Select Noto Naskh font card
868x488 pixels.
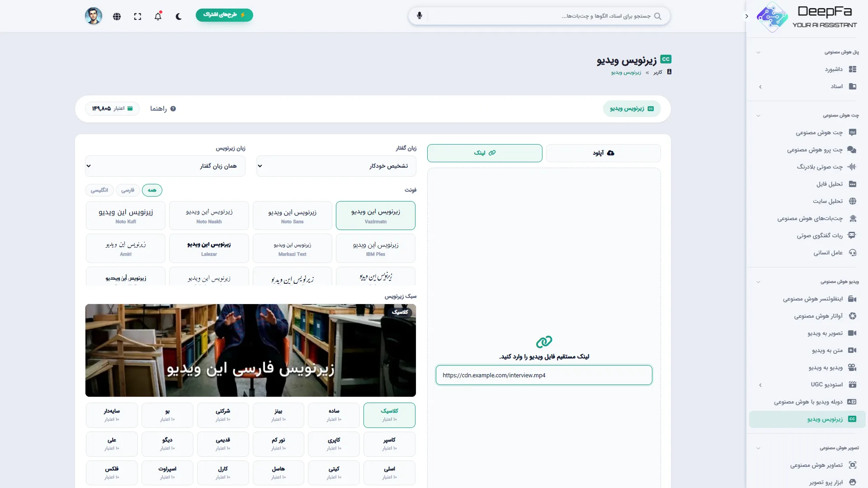pyautogui.click(x=209, y=216)
